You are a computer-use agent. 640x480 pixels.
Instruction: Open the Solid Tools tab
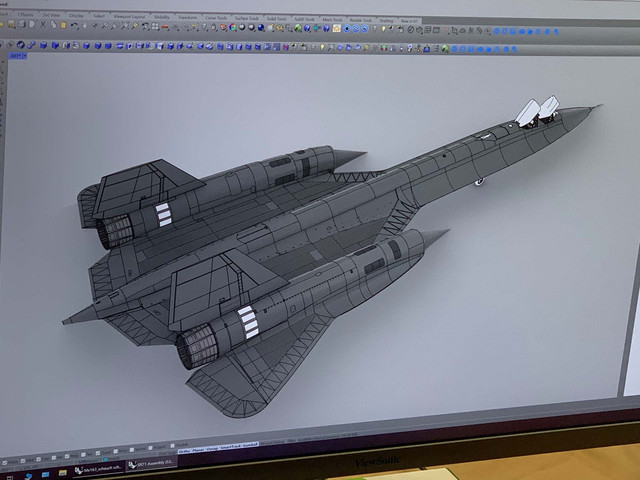point(276,19)
